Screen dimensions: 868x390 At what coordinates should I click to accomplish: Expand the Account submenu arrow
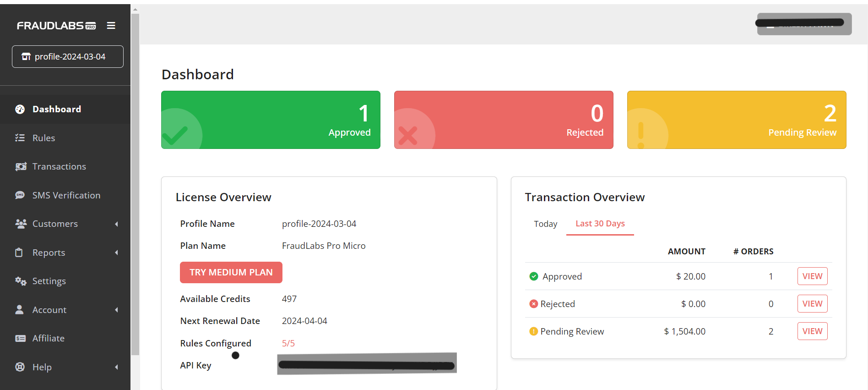(x=116, y=310)
